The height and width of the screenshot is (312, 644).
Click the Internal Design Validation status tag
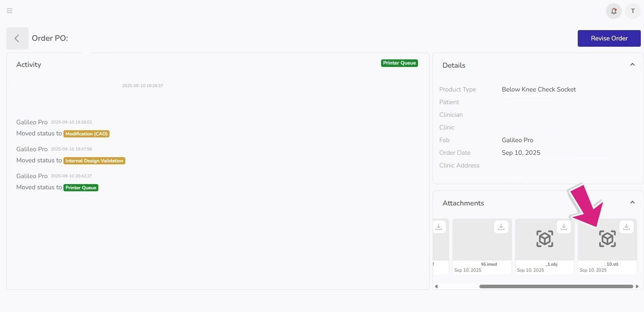94,161
